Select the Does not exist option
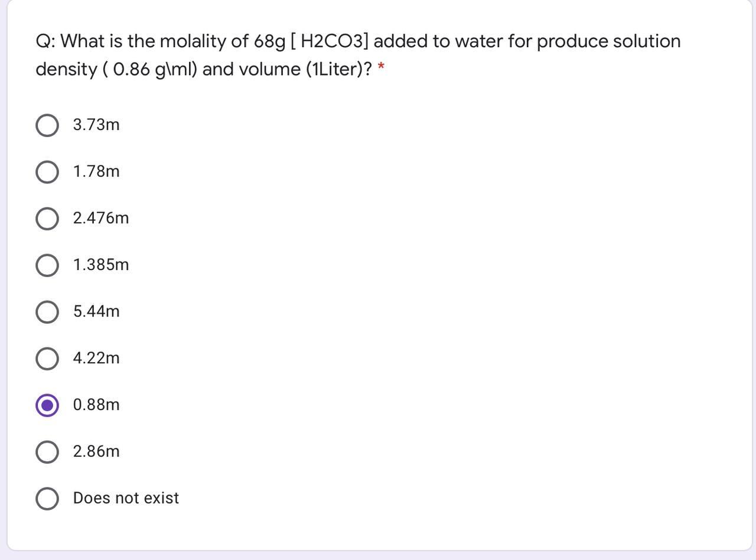The width and height of the screenshot is (756, 560). [x=47, y=498]
